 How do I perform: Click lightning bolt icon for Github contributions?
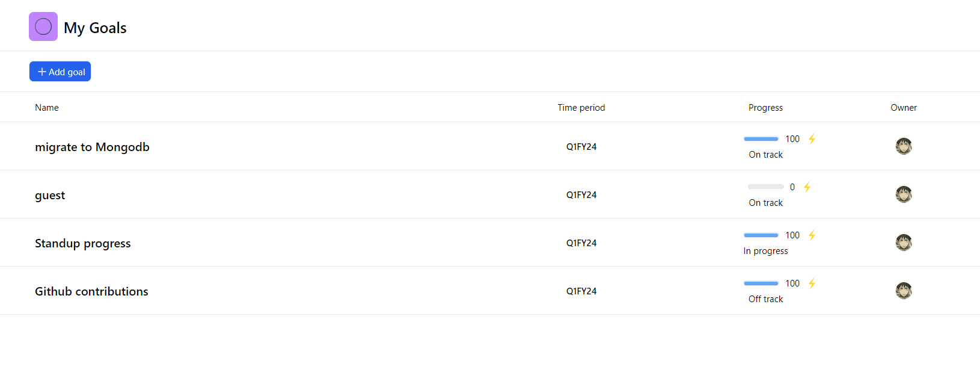812,283
